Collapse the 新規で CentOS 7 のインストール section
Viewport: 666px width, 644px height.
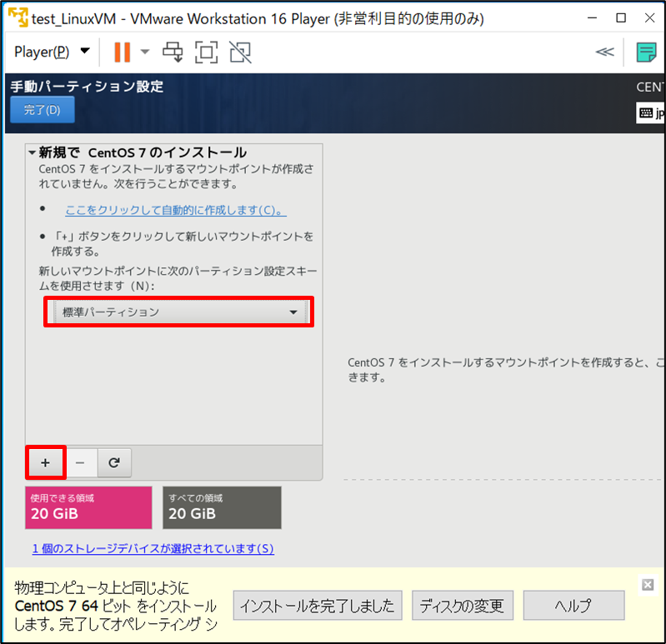tap(32, 152)
